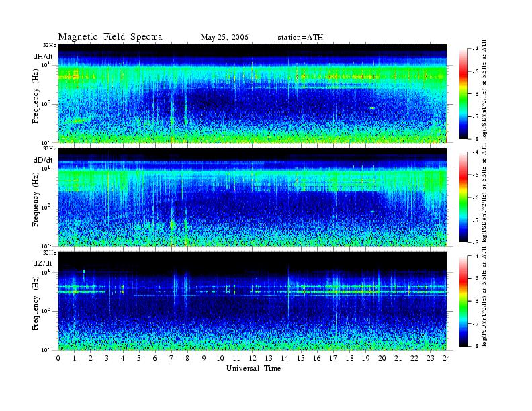The height and width of the screenshot is (411, 532).
Task: Click the PSD units label beside the dZ/dt color bar
Action: (484, 296)
